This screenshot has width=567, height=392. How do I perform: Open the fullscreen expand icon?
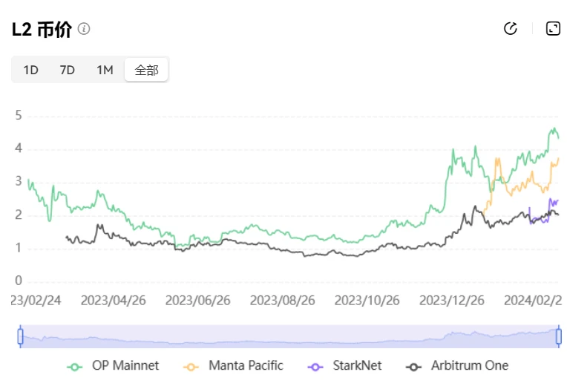tap(553, 29)
